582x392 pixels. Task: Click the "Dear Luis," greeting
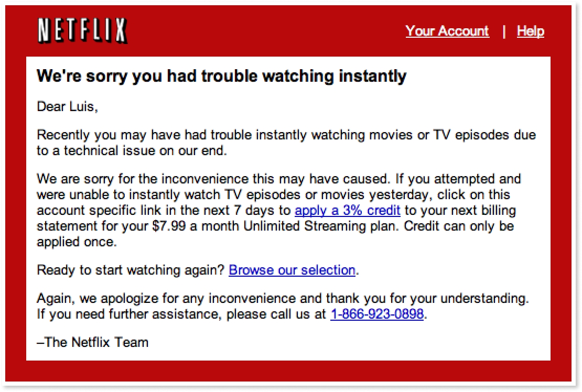[67, 107]
